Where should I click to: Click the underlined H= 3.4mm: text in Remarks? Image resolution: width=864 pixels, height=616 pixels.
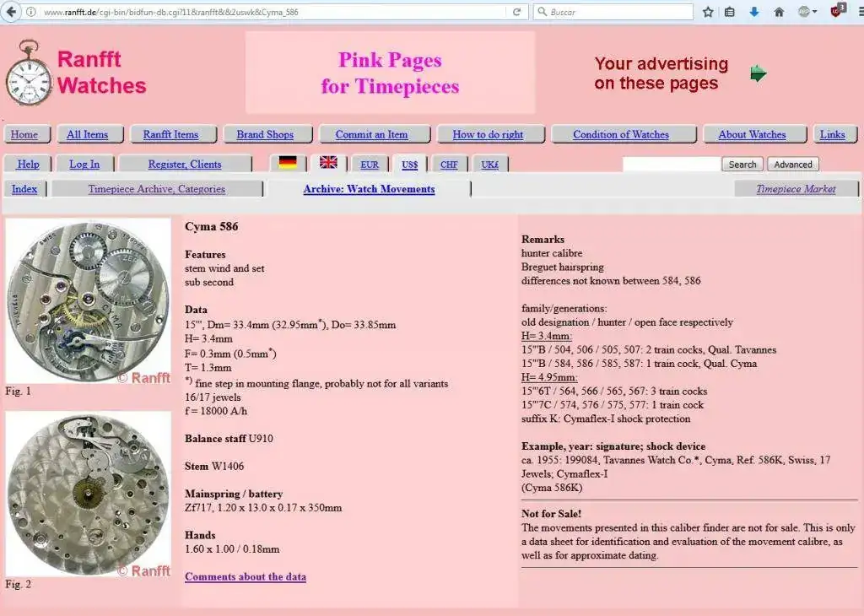point(547,336)
